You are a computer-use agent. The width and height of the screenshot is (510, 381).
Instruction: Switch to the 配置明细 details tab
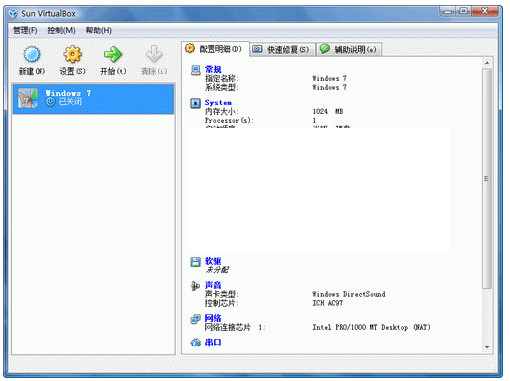coord(215,49)
